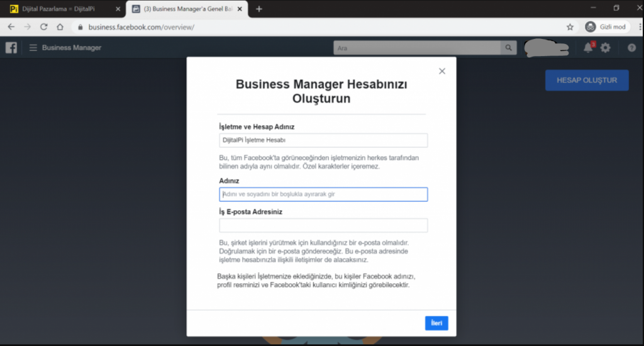Click the 'Business Manager Hesabınızı Oluşturun' heading

coord(321,91)
